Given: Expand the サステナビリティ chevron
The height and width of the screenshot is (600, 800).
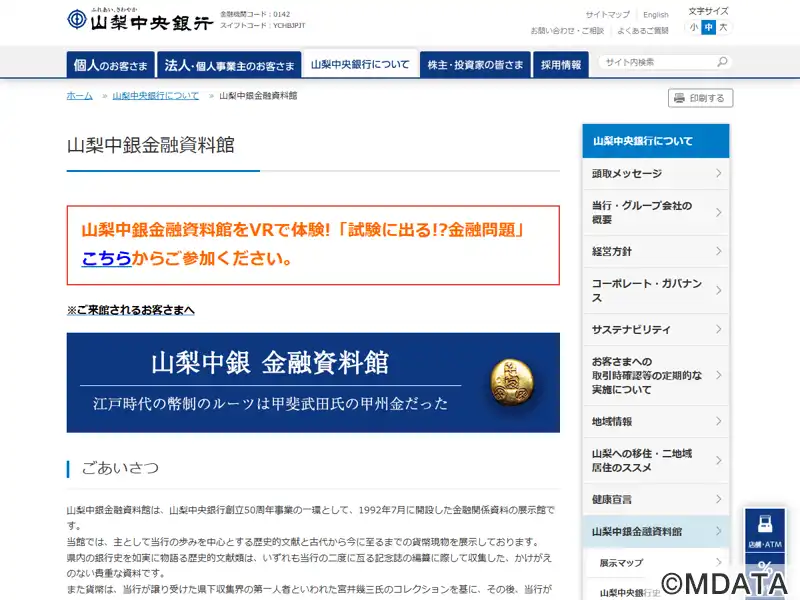Looking at the screenshot, I should coord(718,329).
